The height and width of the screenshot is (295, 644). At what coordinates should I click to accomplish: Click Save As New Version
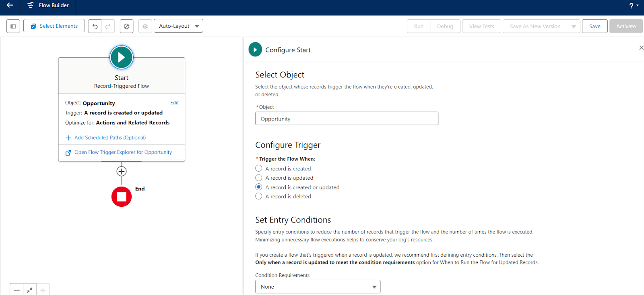535,26
